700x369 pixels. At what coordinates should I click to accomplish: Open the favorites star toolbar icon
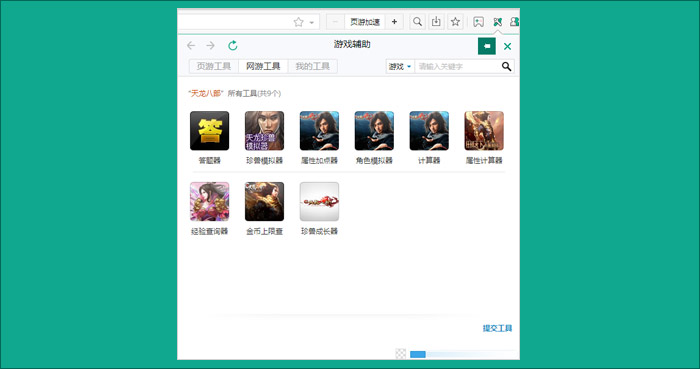pyautogui.click(x=455, y=22)
